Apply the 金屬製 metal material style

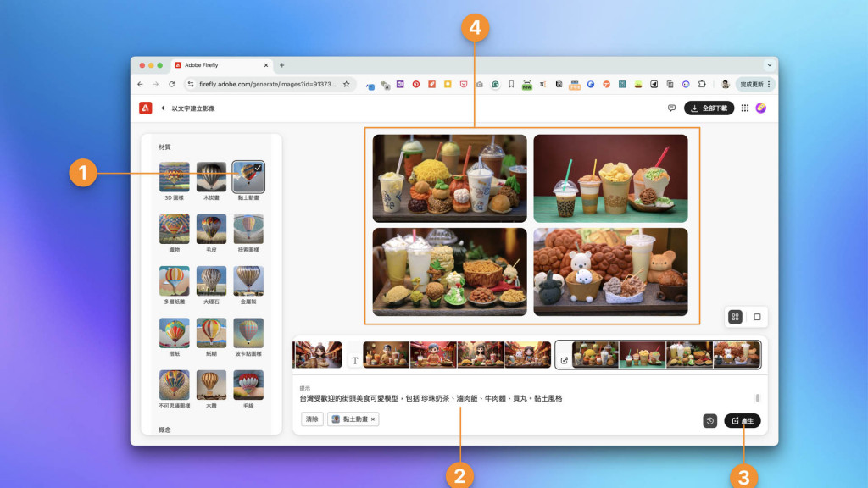248,280
